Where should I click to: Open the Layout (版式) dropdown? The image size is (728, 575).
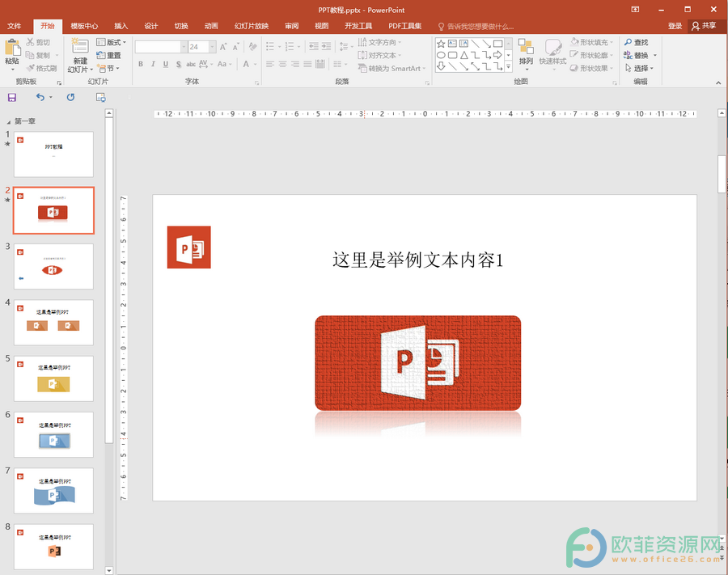pos(112,42)
